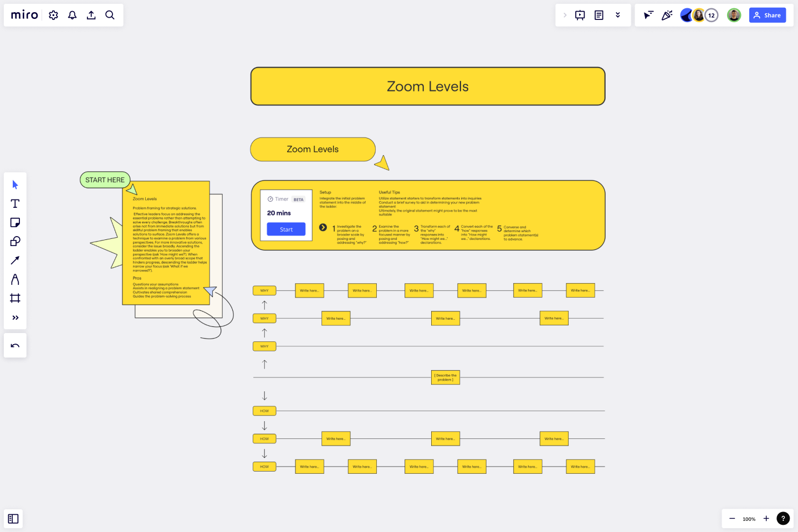Open the Export board icon
The height and width of the screenshot is (532, 798).
pos(91,15)
